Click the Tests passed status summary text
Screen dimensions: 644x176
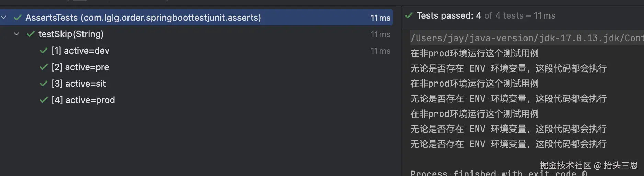(486, 15)
